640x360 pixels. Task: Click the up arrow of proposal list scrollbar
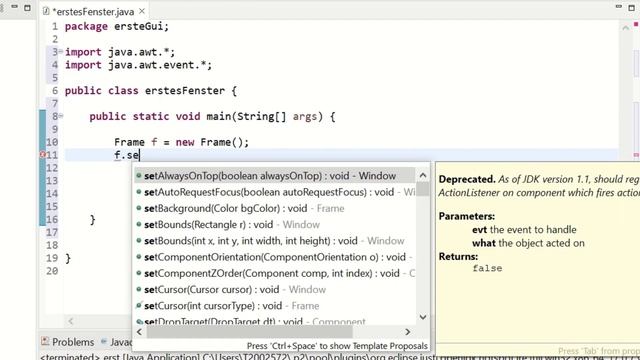coord(423,176)
